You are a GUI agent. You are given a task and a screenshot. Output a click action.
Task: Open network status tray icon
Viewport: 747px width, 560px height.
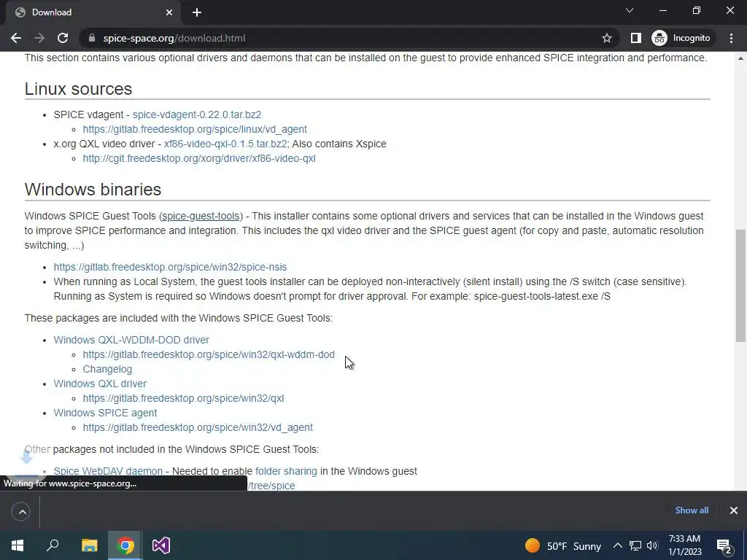(x=635, y=546)
